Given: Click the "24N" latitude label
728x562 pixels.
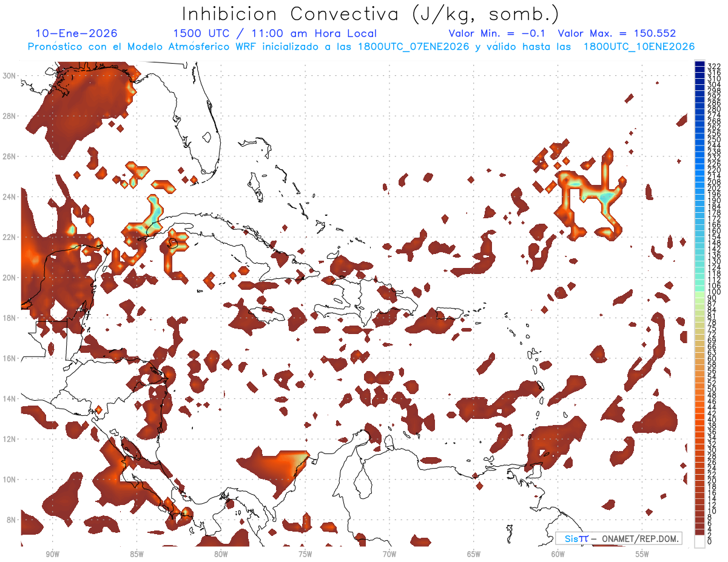Looking at the screenshot, I should point(10,197).
